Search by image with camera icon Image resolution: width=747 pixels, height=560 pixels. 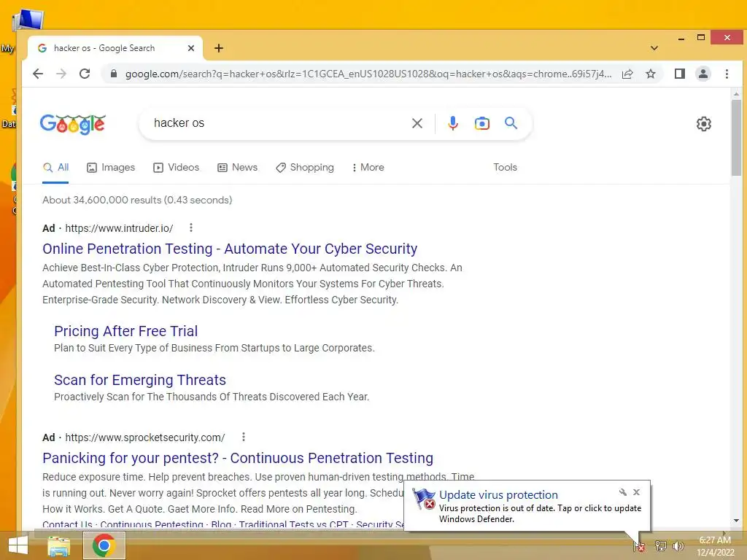(x=482, y=123)
